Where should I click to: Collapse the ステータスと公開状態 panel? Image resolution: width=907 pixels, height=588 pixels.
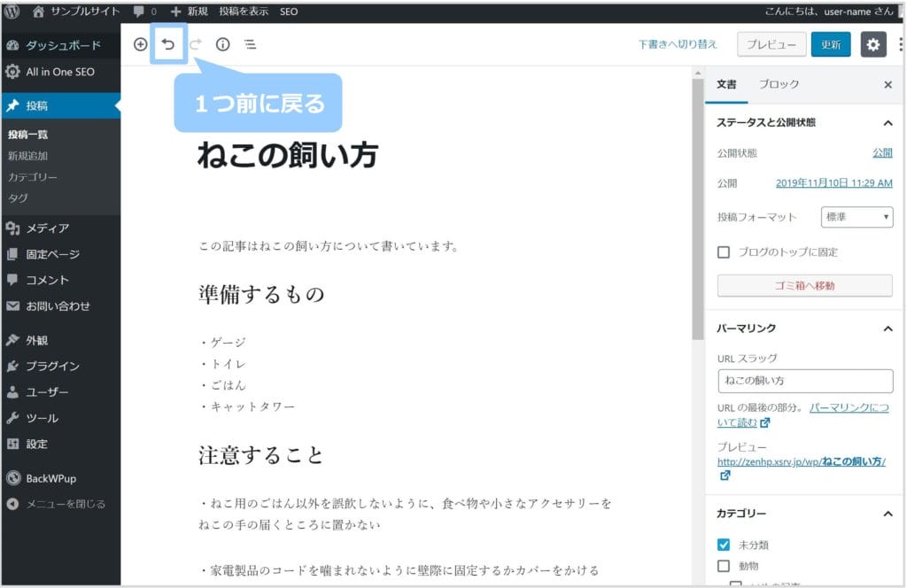click(888, 123)
